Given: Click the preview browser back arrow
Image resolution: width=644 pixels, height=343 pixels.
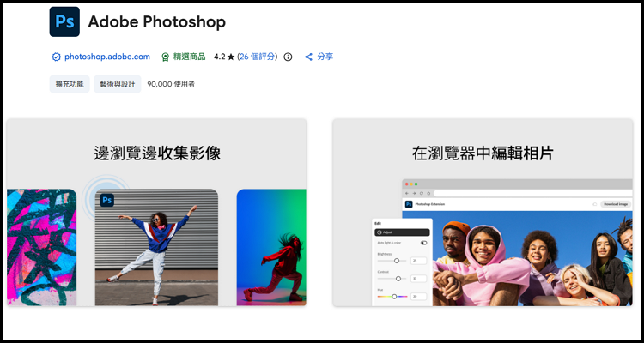Looking at the screenshot, I should (x=407, y=193).
